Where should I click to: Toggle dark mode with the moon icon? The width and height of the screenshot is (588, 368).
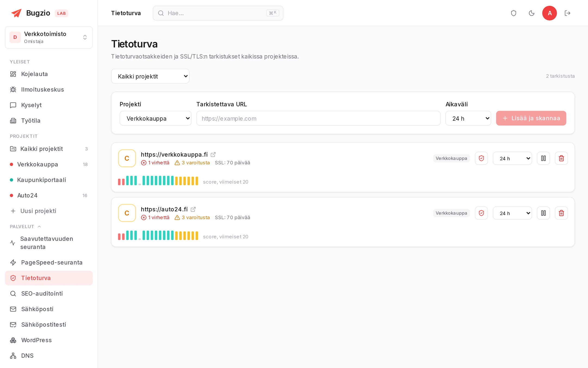531,13
